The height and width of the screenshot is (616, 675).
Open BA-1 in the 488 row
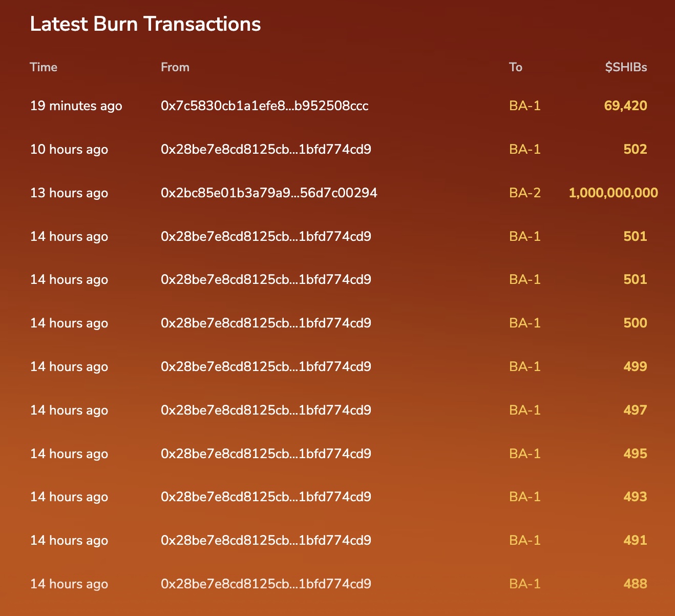pyautogui.click(x=525, y=584)
